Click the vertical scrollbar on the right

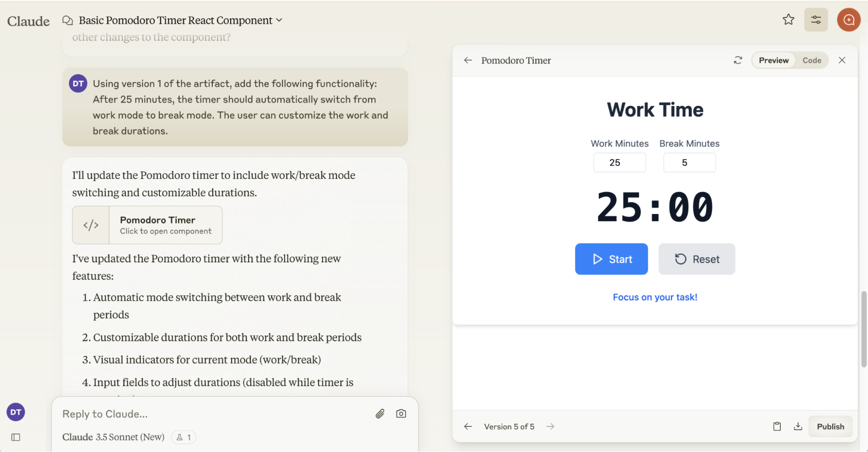point(864,329)
